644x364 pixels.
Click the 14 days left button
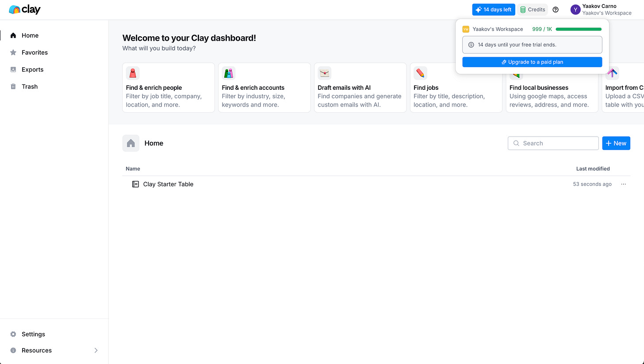(x=494, y=10)
